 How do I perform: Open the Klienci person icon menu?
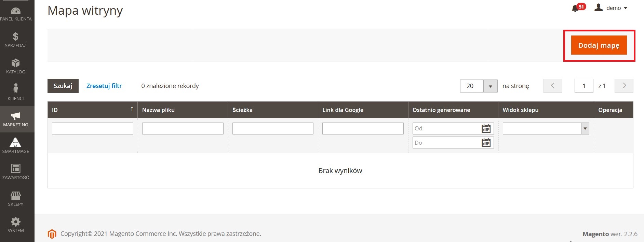click(x=16, y=92)
